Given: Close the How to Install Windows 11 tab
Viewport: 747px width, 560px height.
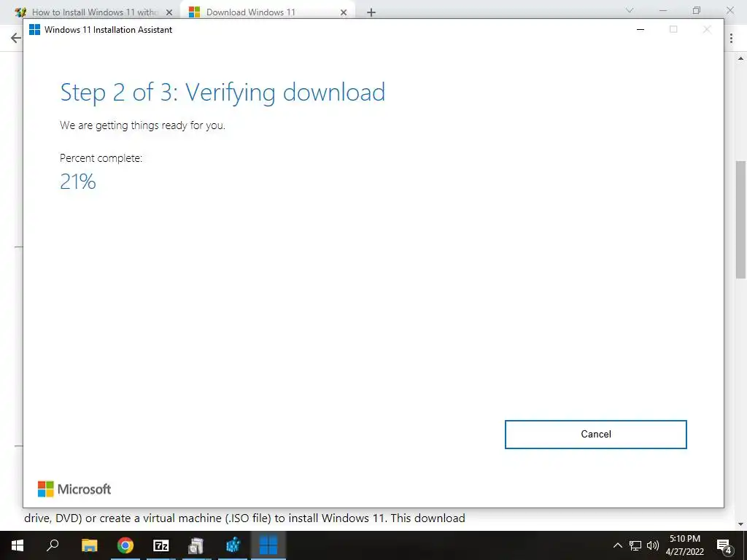Looking at the screenshot, I should [169, 13].
